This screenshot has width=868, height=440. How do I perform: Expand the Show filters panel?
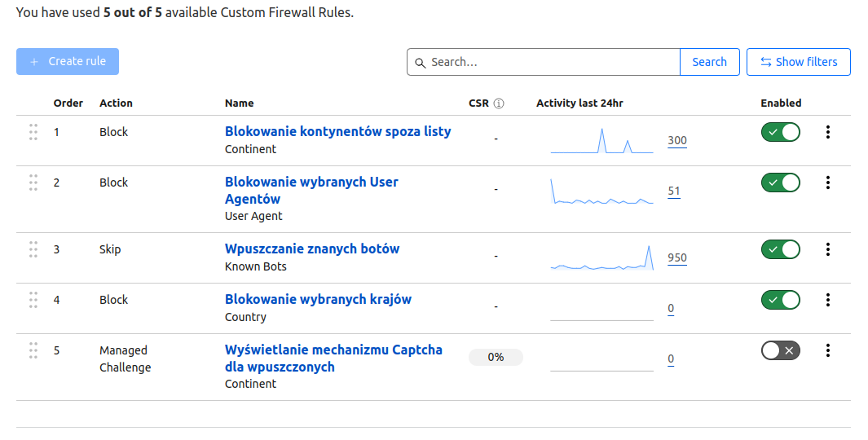[x=798, y=62]
